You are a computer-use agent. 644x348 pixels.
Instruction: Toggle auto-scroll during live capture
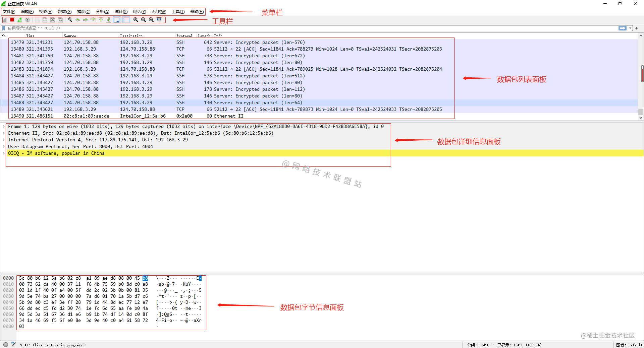[x=117, y=20]
